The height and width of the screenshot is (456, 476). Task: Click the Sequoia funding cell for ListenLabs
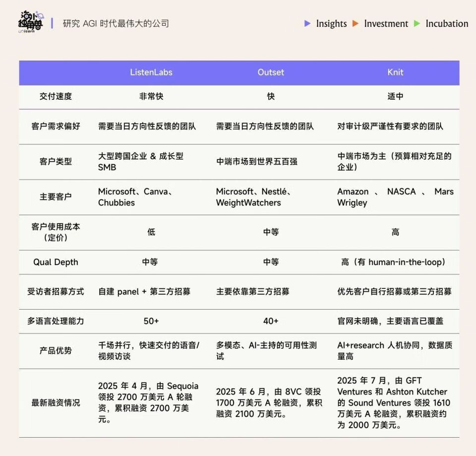point(148,402)
